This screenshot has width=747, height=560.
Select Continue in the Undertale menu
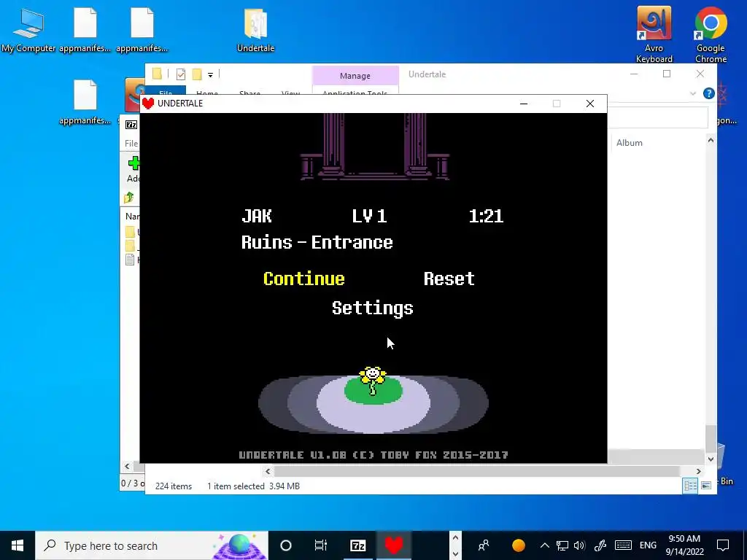click(x=304, y=279)
